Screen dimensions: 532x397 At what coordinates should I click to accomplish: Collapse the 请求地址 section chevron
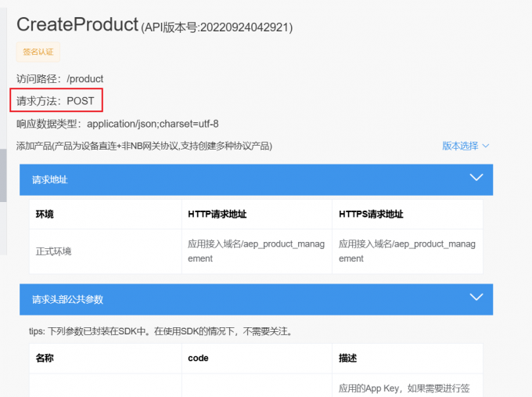pyautogui.click(x=476, y=177)
